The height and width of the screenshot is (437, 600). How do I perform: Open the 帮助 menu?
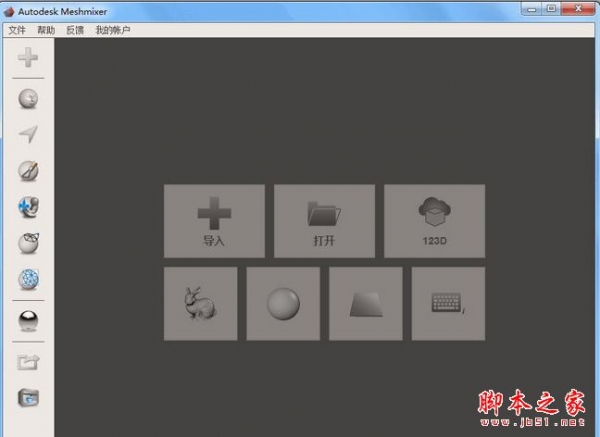coord(46,30)
